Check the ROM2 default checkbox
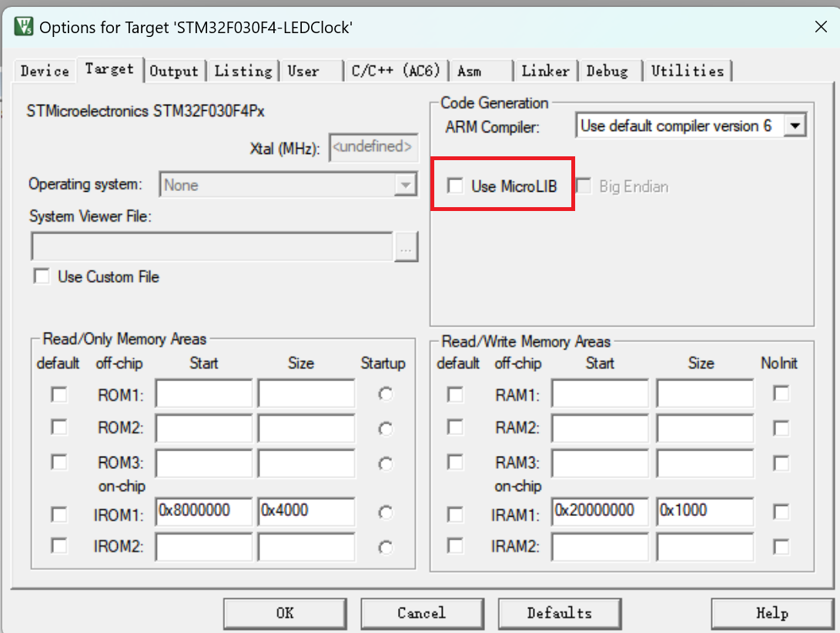Image resolution: width=840 pixels, height=633 pixels. 59,427
